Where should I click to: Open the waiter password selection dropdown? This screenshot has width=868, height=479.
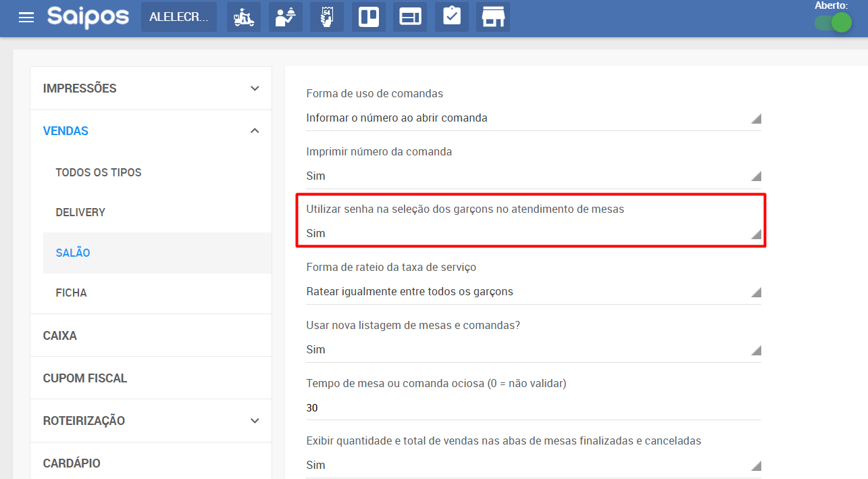click(x=533, y=234)
